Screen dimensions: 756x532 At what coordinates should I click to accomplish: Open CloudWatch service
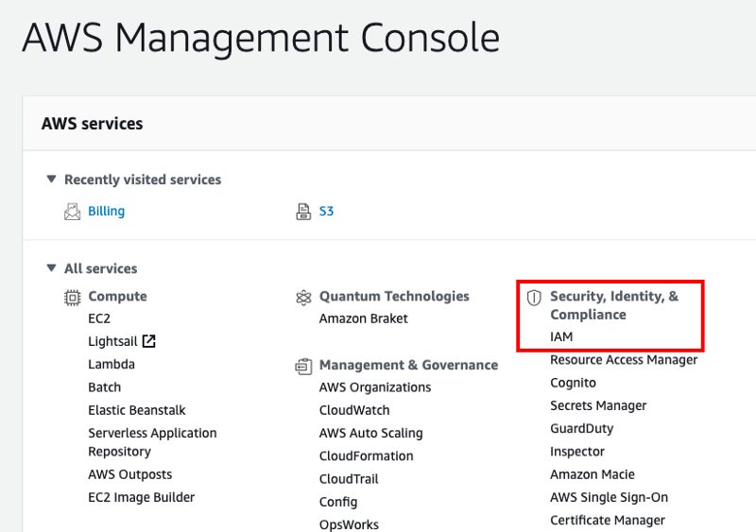[x=354, y=410]
